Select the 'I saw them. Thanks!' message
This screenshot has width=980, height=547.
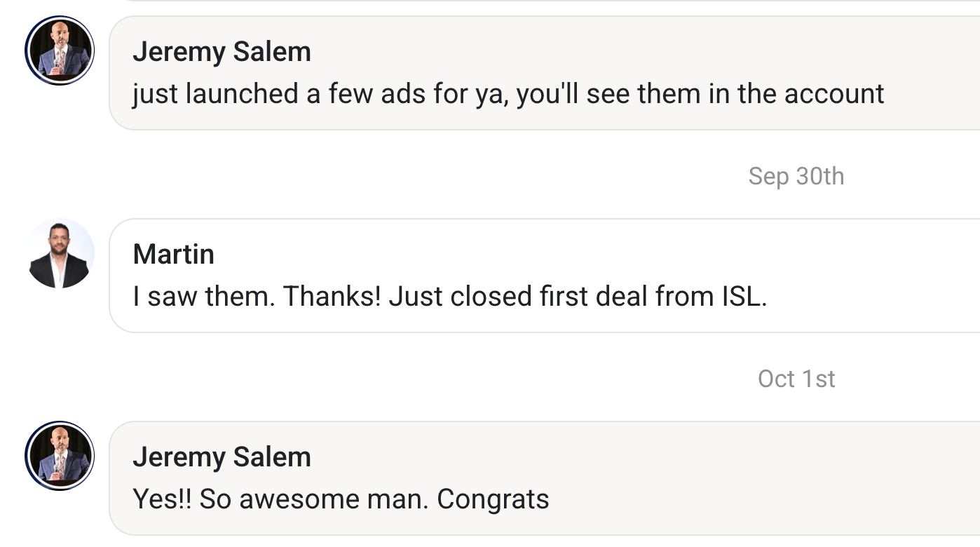(x=449, y=297)
